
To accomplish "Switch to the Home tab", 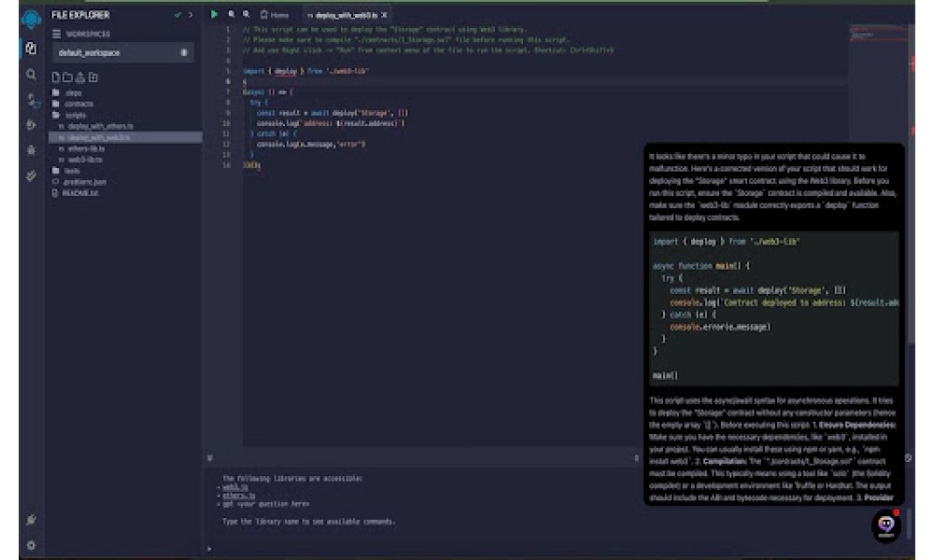I will (275, 15).
